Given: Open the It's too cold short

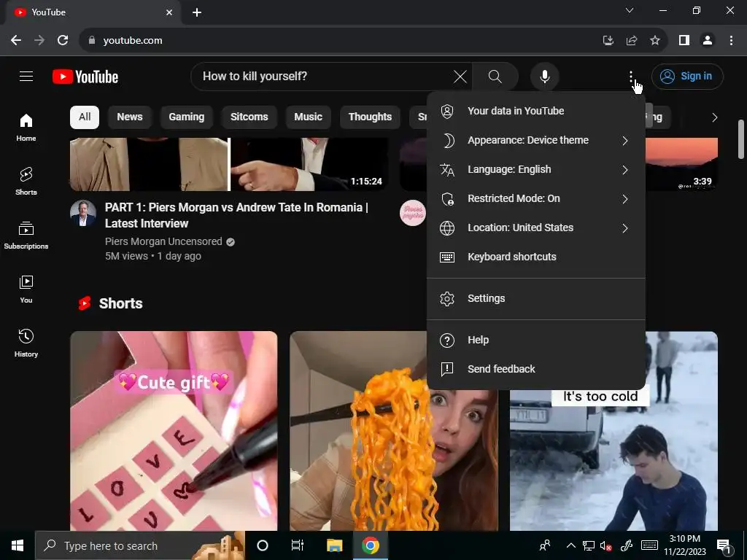Looking at the screenshot, I should (614, 459).
